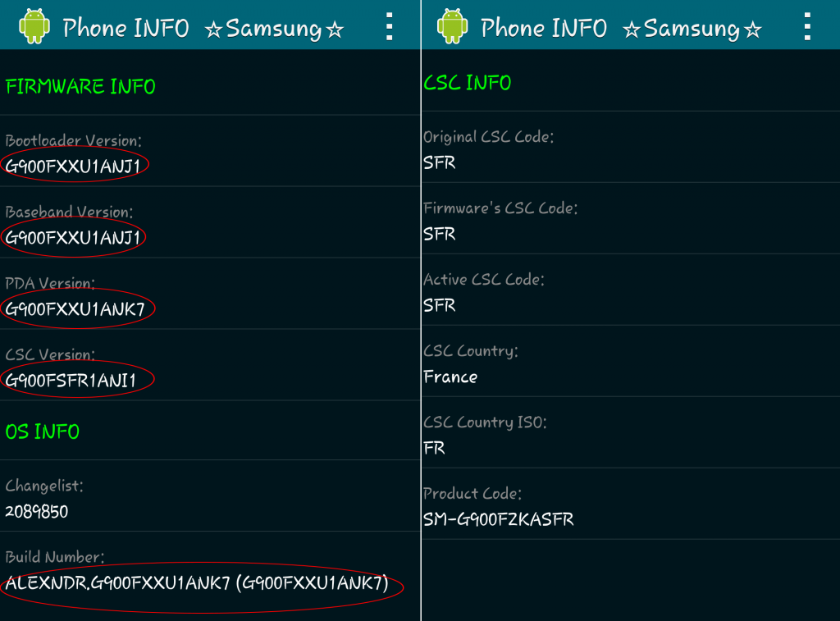840x621 pixels.
Task: Tap the Phone INFO Samsung title on left
Action: coord(203,28)
